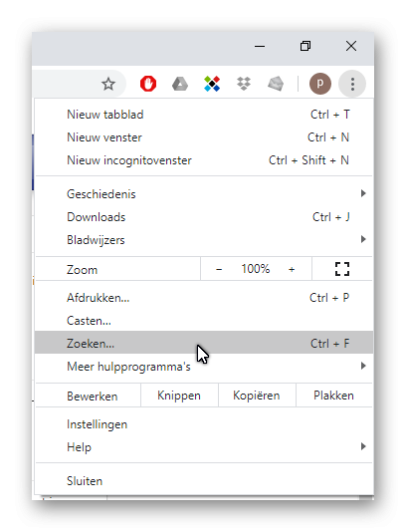Toggle fullscreen mode in Zoom row
406x532 pixels.
point(342,269)
